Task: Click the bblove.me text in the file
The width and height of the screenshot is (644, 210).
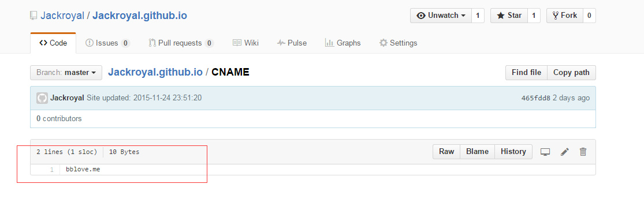Action: click(83, 170)
